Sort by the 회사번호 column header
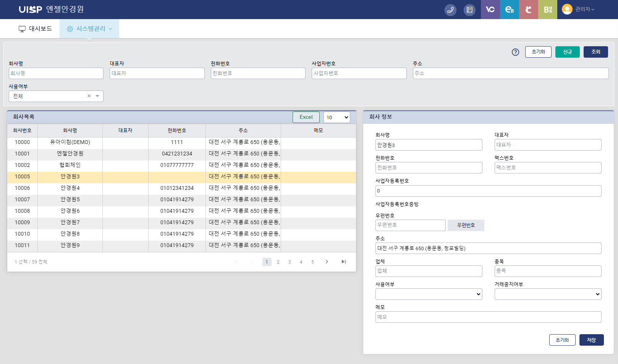618x364 pixels. 22,131
